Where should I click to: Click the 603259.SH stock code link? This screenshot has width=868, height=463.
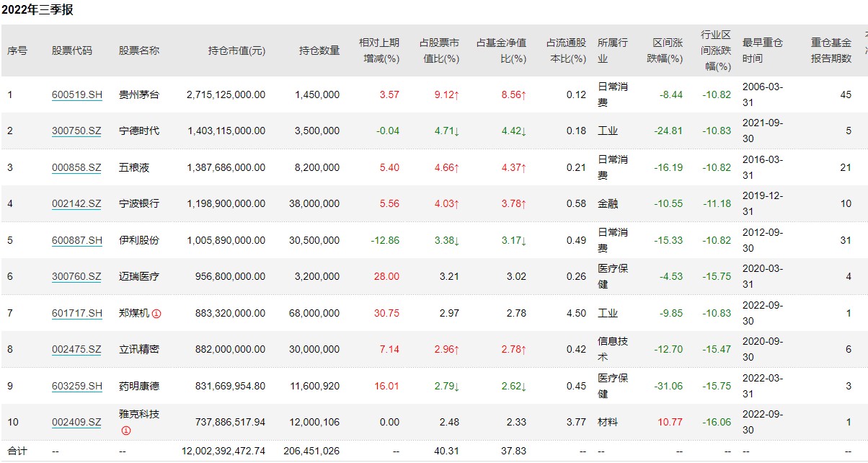[77, 386]
